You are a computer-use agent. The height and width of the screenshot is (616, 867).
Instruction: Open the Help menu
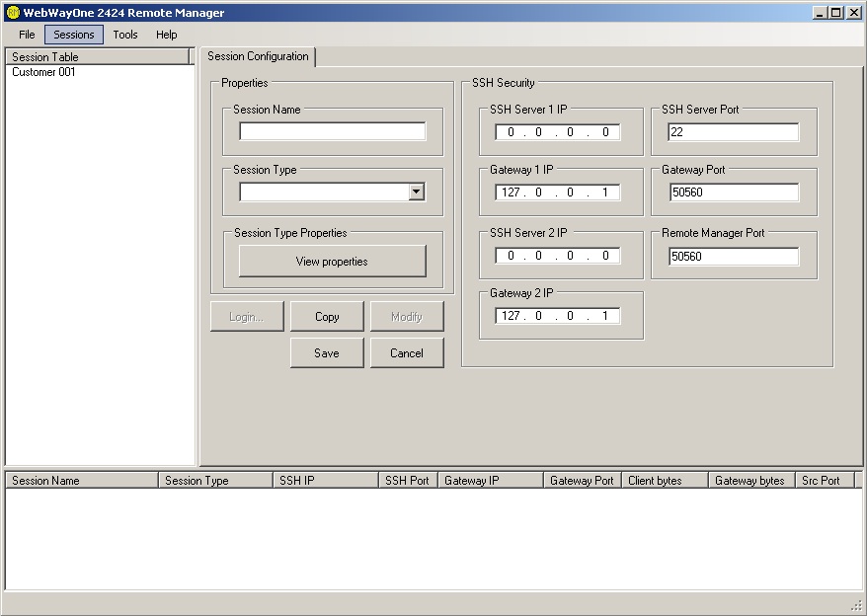167,35
